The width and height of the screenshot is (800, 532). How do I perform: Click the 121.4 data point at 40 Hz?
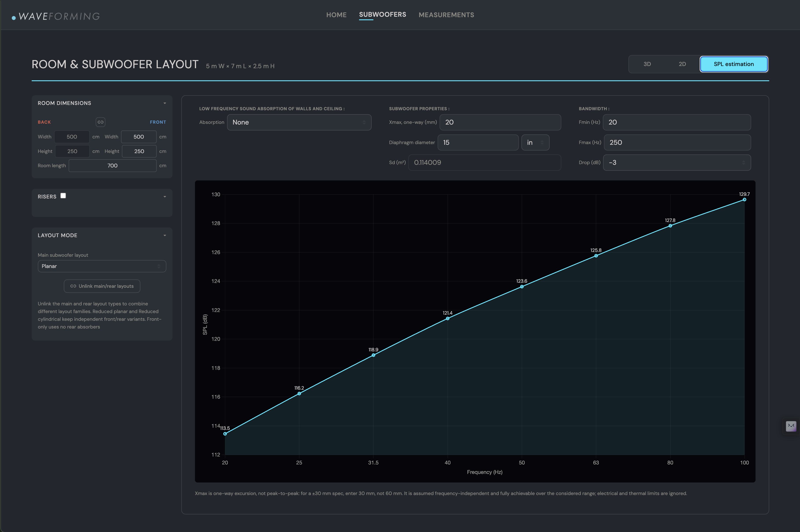tap(448, 319)
